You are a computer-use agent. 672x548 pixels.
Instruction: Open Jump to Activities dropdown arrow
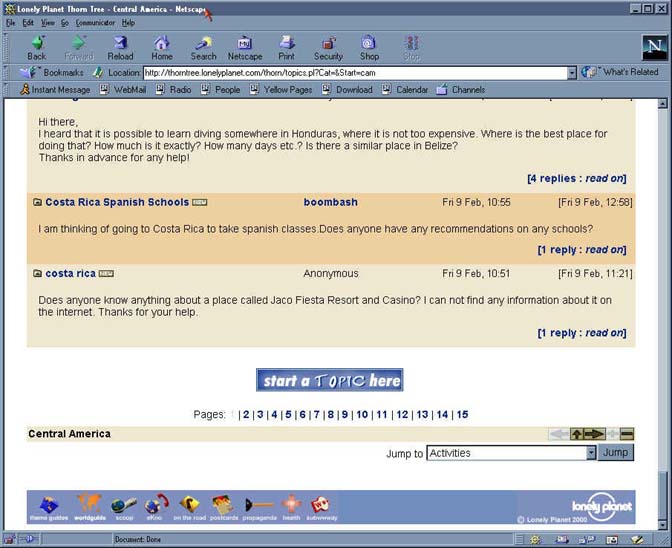(591, 453)
